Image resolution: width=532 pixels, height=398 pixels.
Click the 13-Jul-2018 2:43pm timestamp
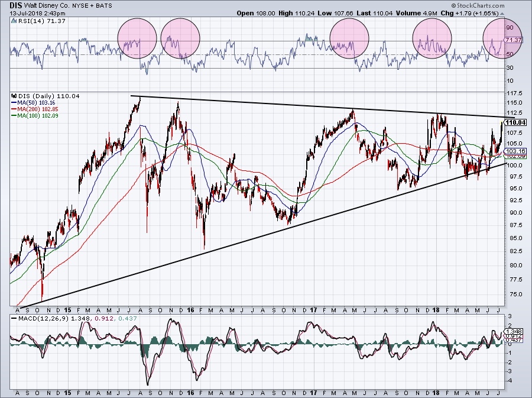(37, 14)
